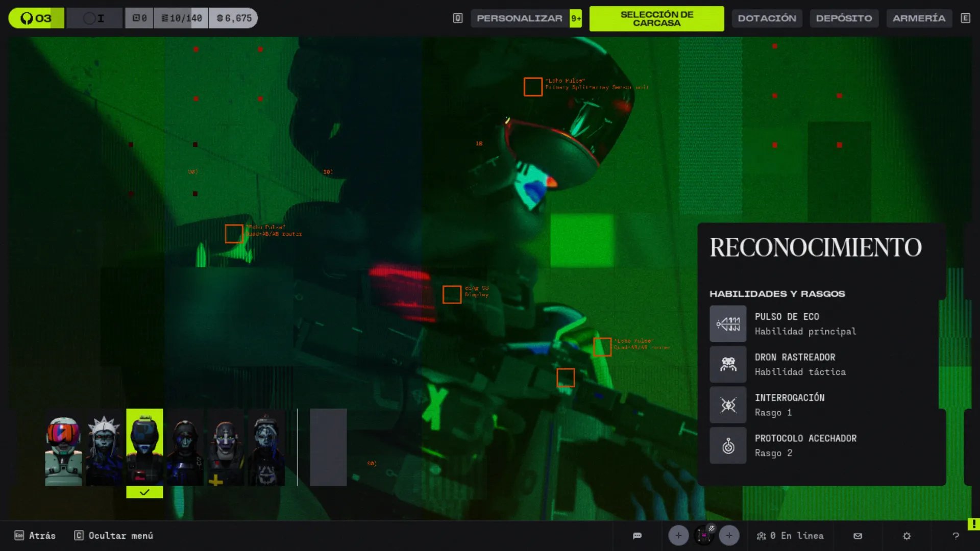Toggle the checkmark under selected shell
Viewport: 980px width, 551px height.
click(144, 492)
